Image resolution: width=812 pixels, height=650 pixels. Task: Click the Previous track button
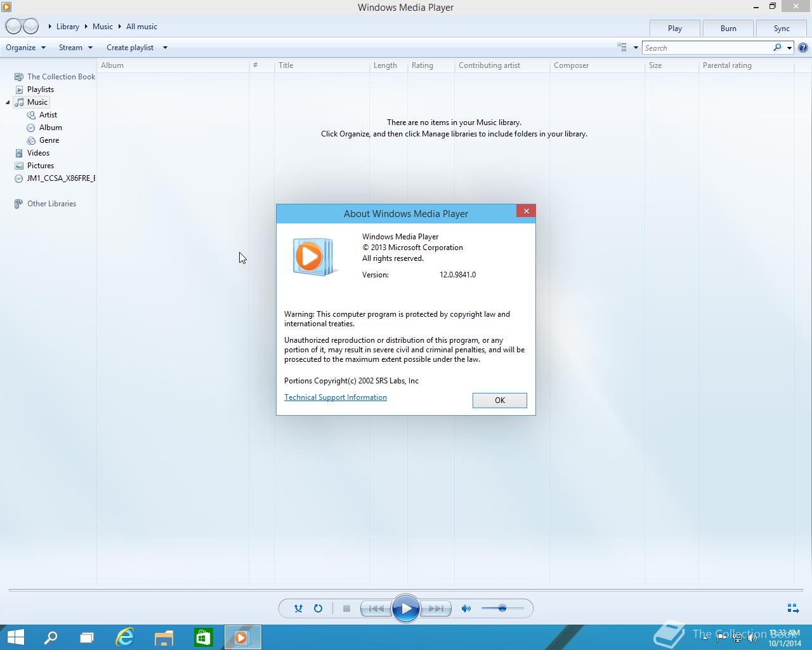[x=376, y=608]
